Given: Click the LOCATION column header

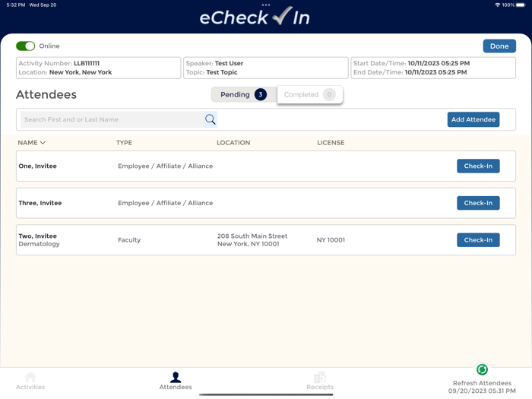Looking at the screenshot, I should tap(233, 143).
